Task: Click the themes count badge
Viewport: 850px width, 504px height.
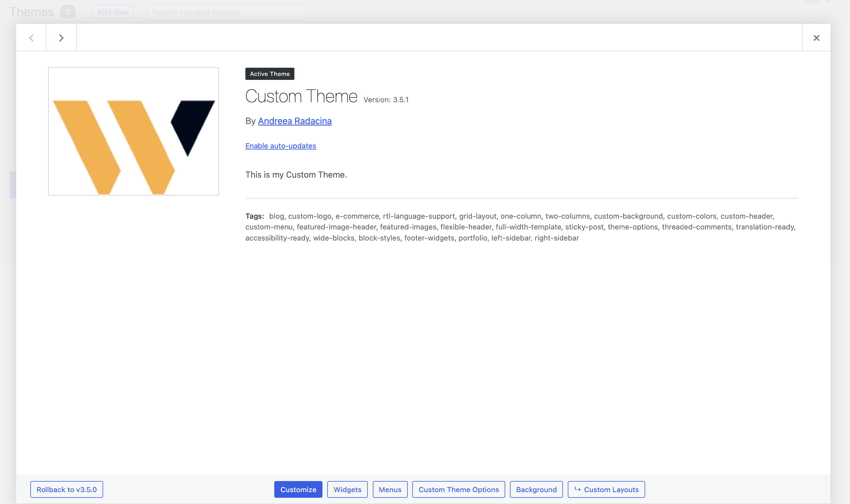Action: pos(68,12)
